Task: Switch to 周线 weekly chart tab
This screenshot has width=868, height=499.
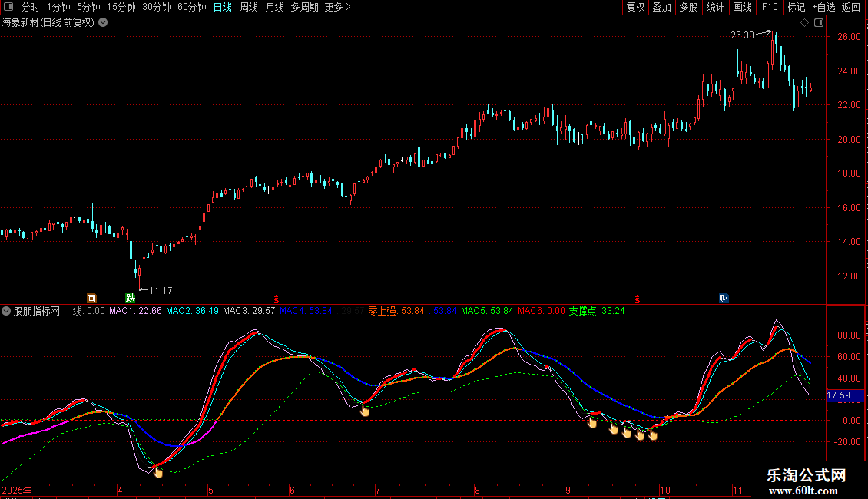Action: [x=249, y=7]
